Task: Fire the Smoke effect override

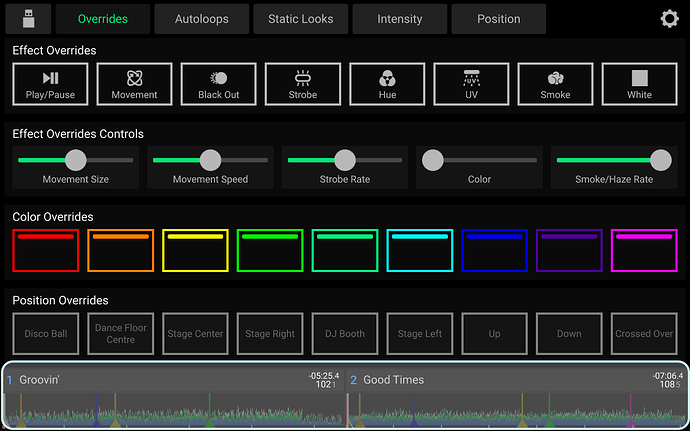Action: coord(555,84)
